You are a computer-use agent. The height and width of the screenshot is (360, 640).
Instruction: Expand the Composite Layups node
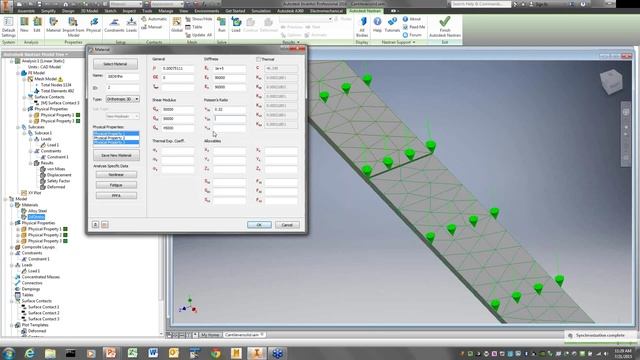(x=12, y=247)
